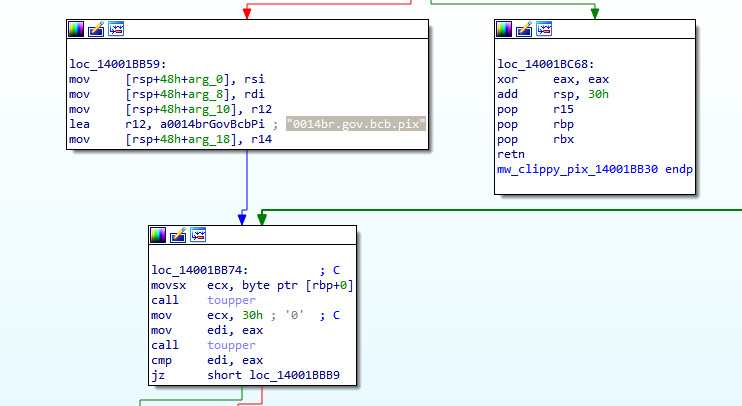Click arg_8 variable in mov instruction
742x406 pixels.
point(203,94)
